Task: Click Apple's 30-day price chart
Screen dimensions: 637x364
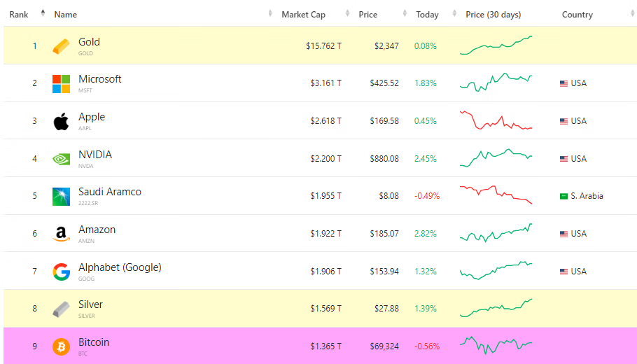Action: [496, 120]
